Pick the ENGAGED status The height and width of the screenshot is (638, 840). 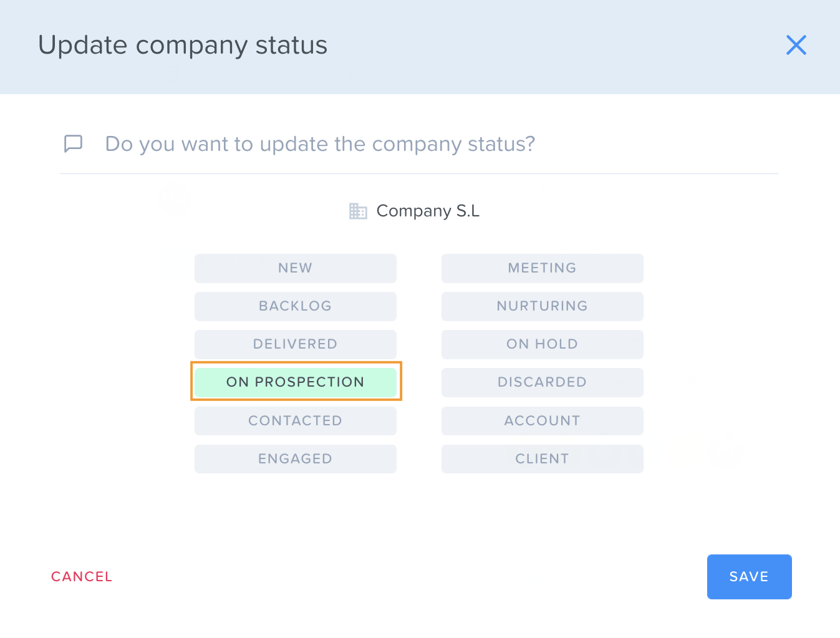coord(296,459)
